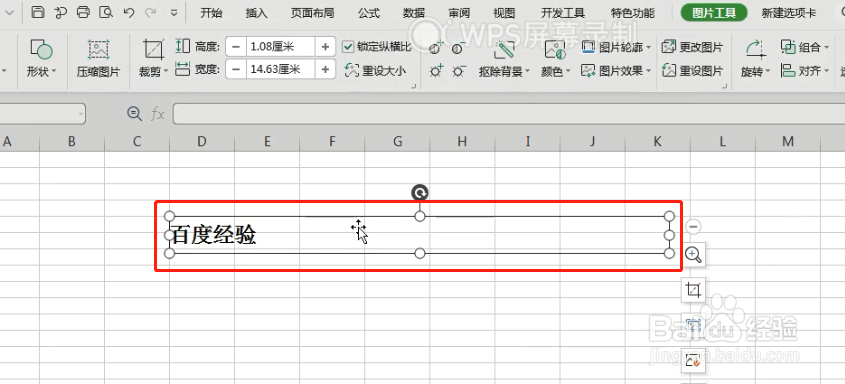Click the 抠除背景 remove background icon

[x=504, y=50]
